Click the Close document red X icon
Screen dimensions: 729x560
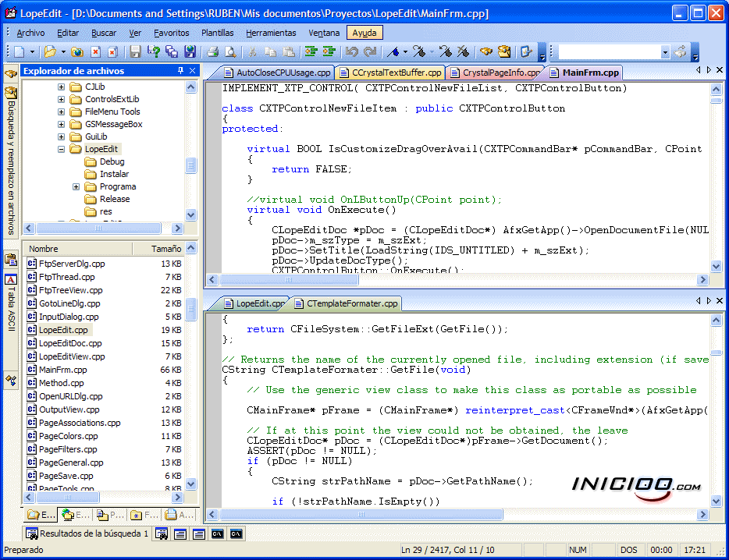click(x=95, y=51)
